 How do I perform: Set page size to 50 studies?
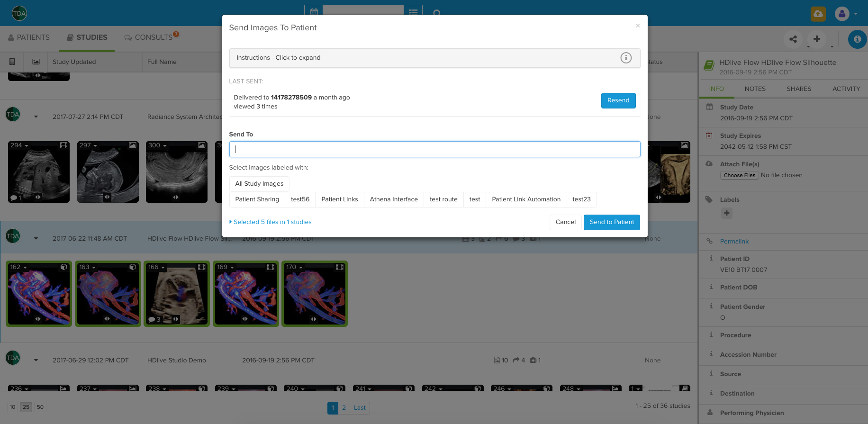pyautogui.click(x=40, y=407)
